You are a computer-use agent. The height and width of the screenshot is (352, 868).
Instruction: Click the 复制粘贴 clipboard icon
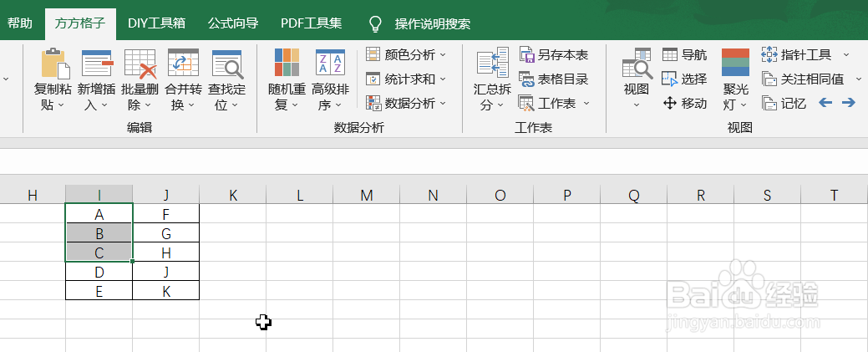coord(55,64)
